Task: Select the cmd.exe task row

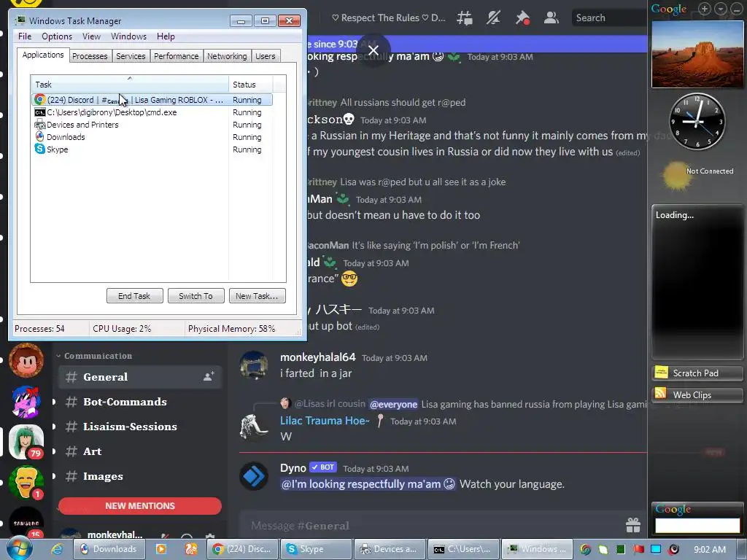Action: coord(152,112)
